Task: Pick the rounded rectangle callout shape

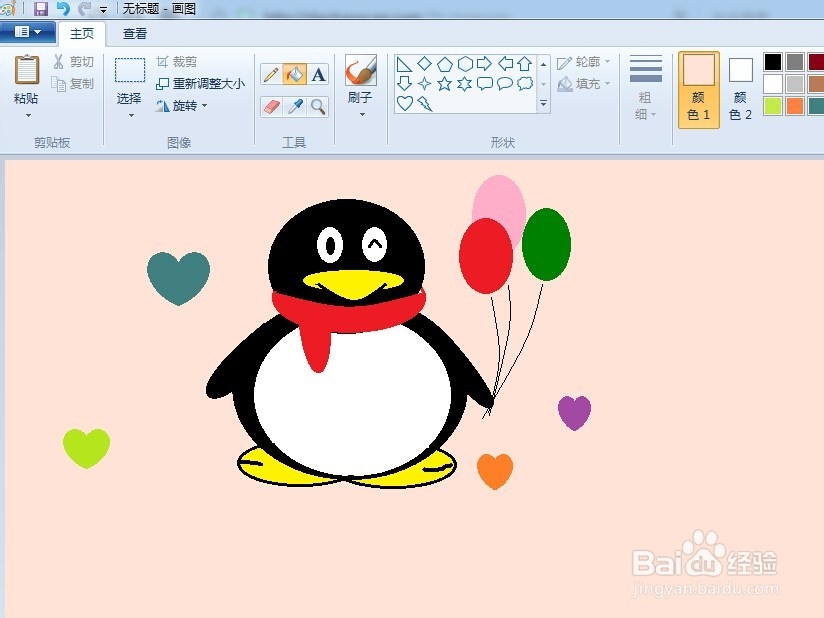Action: tap(485, 84)
